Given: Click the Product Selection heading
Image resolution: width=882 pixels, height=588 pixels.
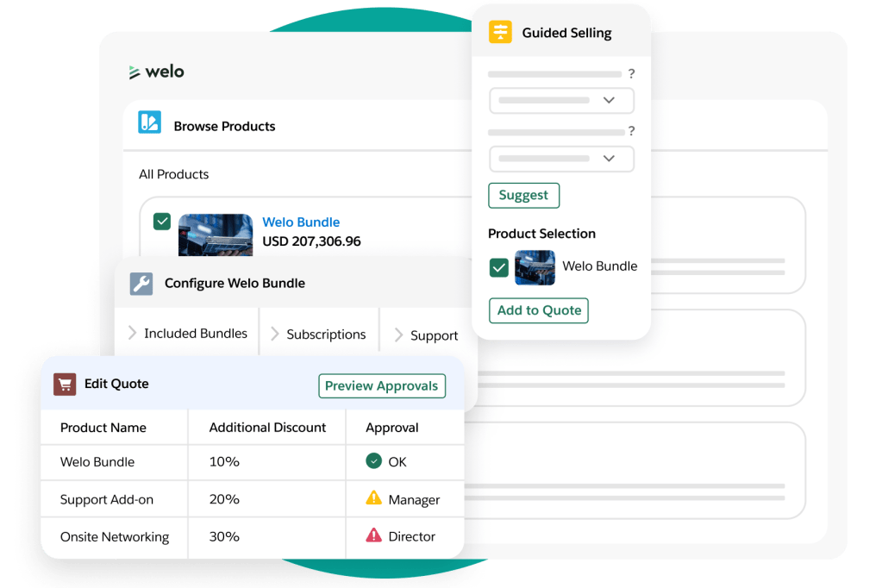Looking at the screenshot, I should [541, 234].
